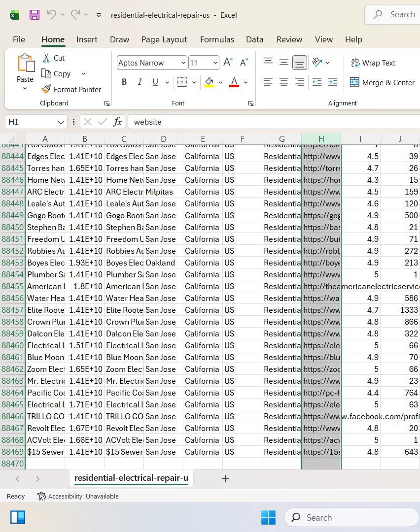Open the Font settings dialog launcher
The image size is (420, 532).
click(x=251, y=103)
